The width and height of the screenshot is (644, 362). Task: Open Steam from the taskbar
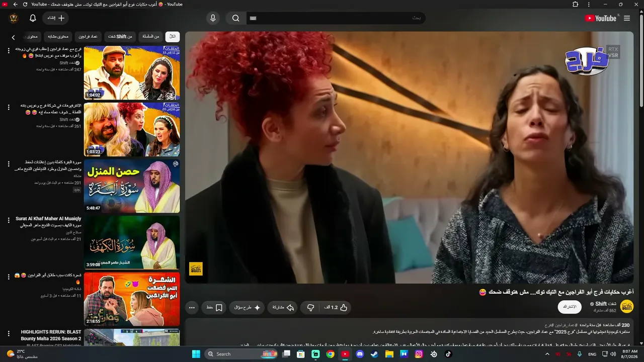click(374, 354)
